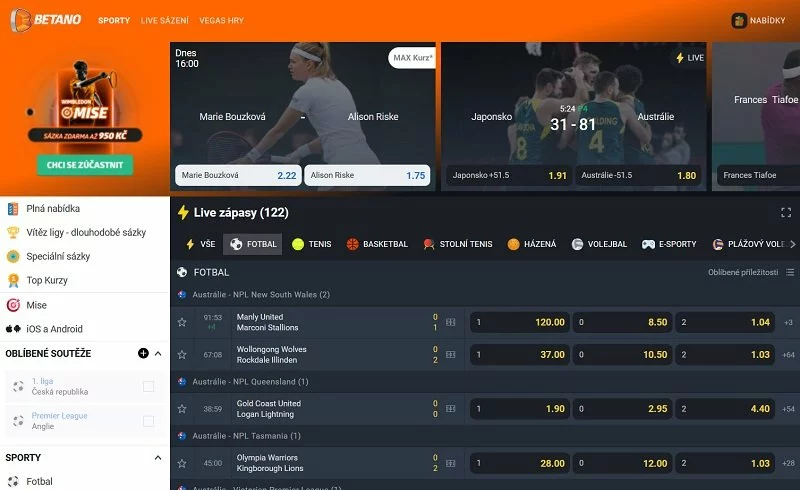The height and width of the screenshot is (490, 800).
Task: Open statistics icon for Wollongong Wolves match
Action: pos(451,354)
